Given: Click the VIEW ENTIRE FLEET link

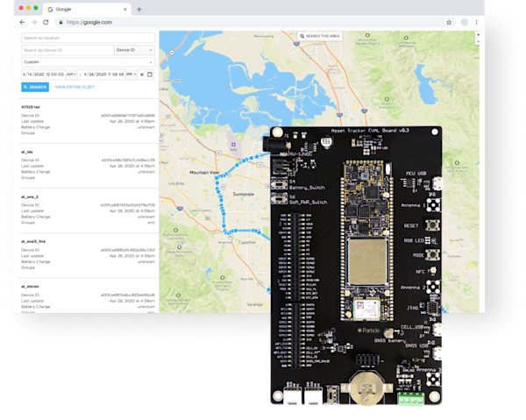Looking at the screenshot, I should click(75, 87).
